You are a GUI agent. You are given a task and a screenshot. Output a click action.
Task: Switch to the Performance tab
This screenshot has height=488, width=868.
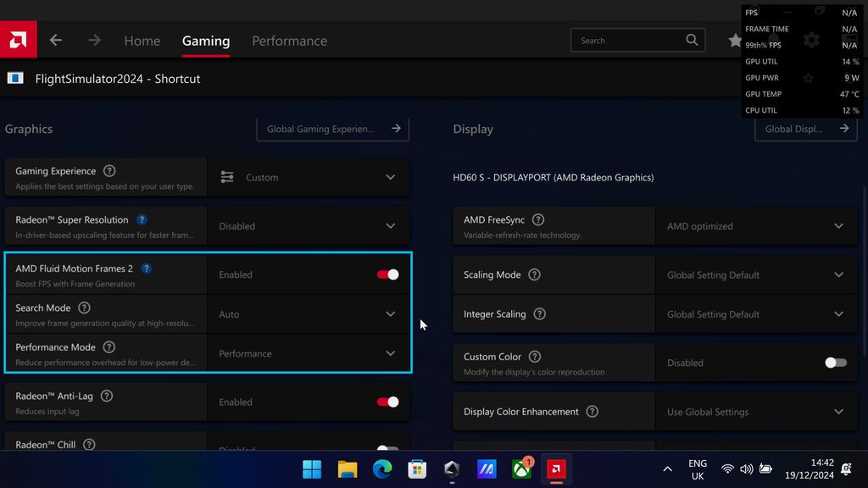point(289,40)
